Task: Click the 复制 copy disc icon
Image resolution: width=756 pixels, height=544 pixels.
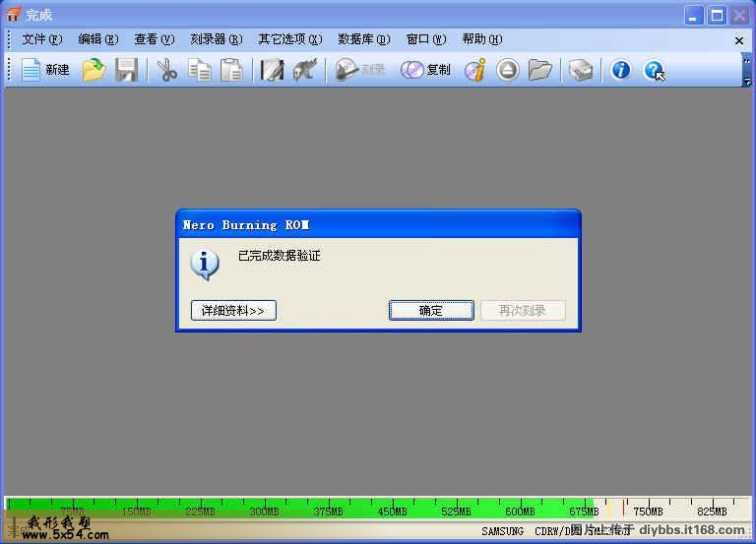Action: 425,71
